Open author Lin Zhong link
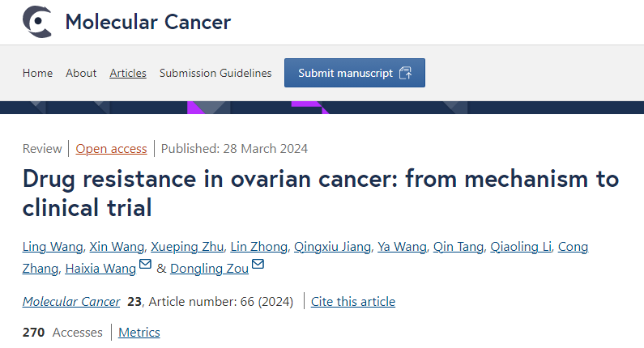 [258, 247]
